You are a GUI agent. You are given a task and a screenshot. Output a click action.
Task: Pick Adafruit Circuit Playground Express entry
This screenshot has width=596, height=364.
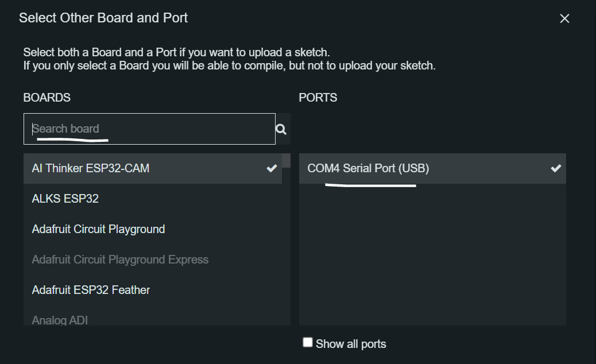120,260
